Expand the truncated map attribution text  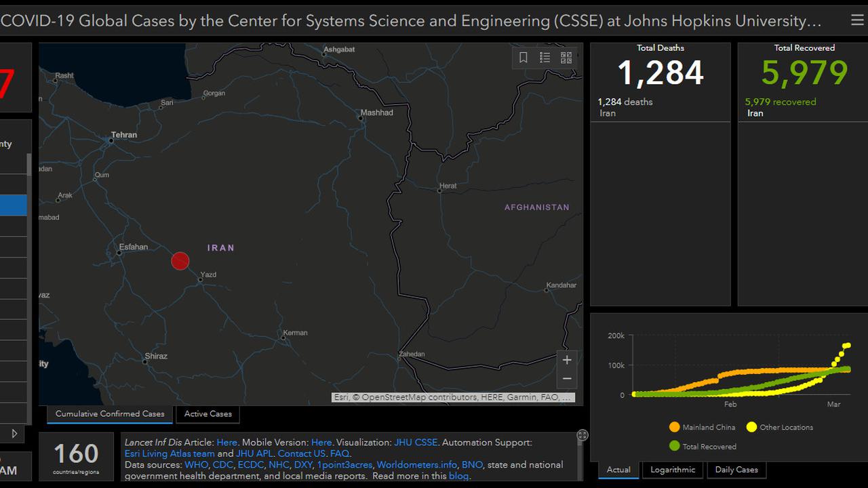click(x=454, y=397)
